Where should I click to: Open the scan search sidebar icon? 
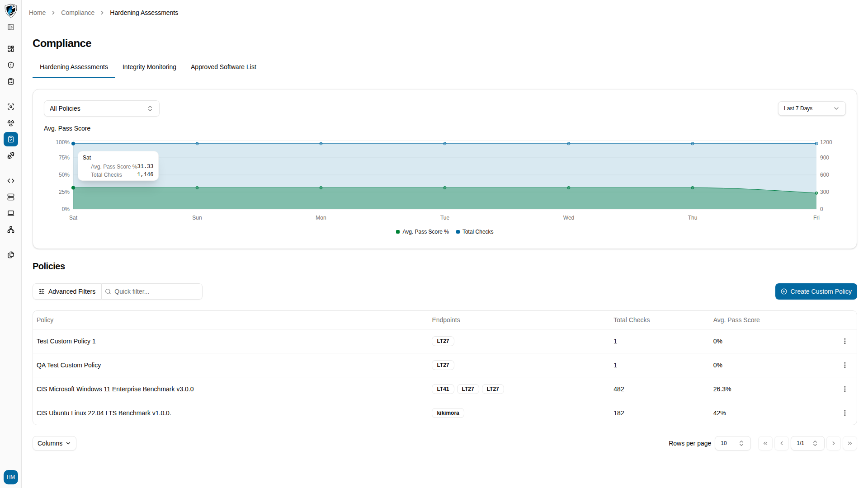(11, 107)
